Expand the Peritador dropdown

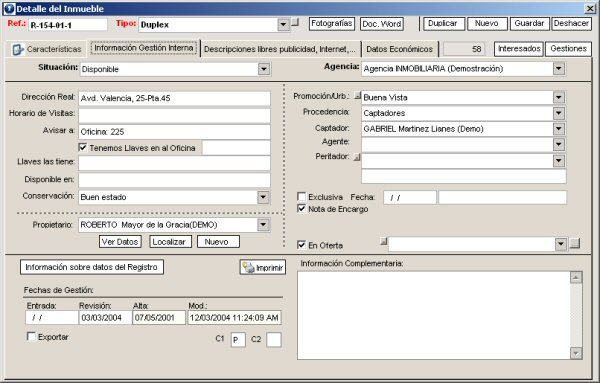point(559,161)
